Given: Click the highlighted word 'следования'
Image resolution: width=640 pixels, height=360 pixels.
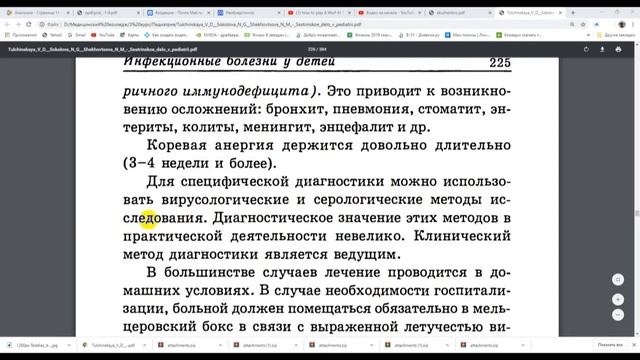Looking at the screenshot, I should [x=165, y=218].
